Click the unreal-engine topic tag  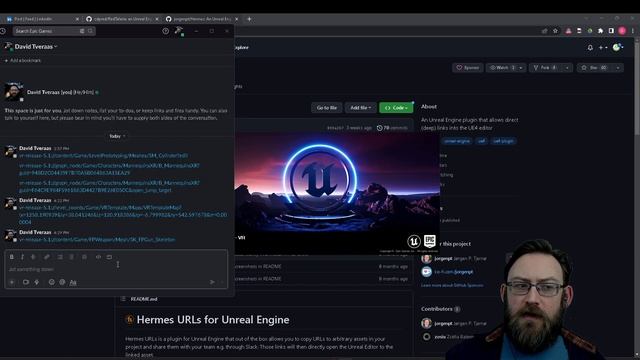[x=457, y=141]
